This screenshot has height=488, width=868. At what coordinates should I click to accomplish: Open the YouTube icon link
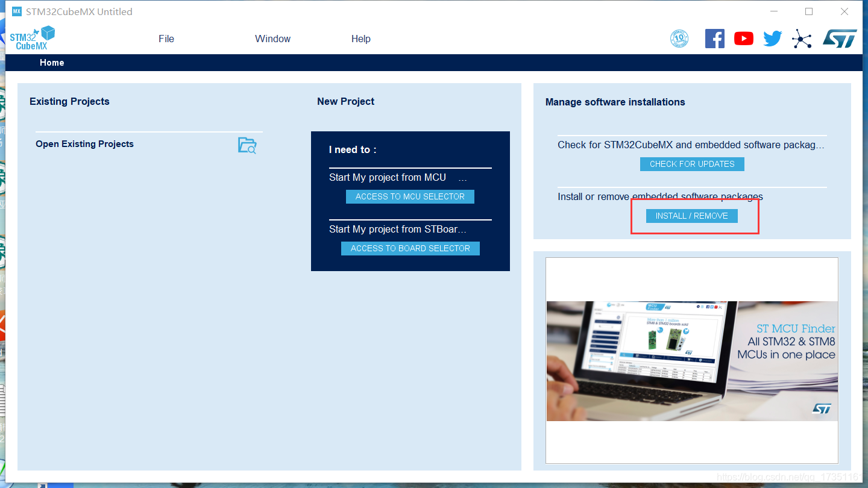pos(744,39)
